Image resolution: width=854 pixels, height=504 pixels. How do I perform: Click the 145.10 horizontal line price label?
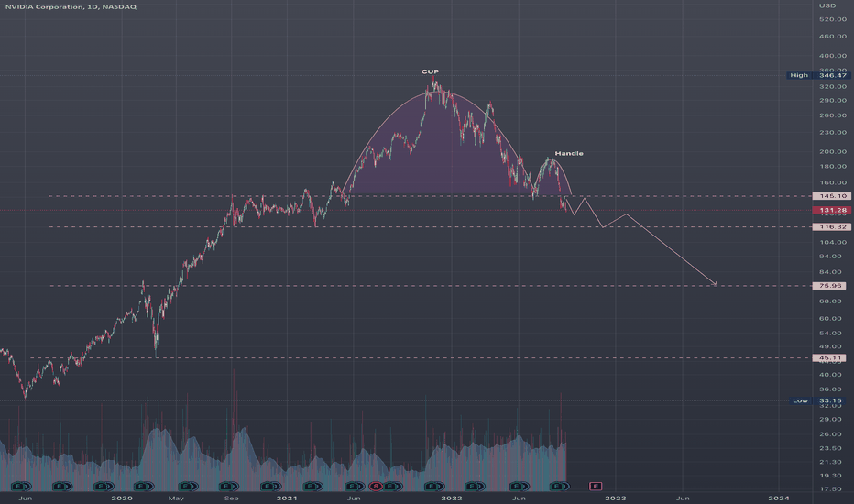coord(831,195)
